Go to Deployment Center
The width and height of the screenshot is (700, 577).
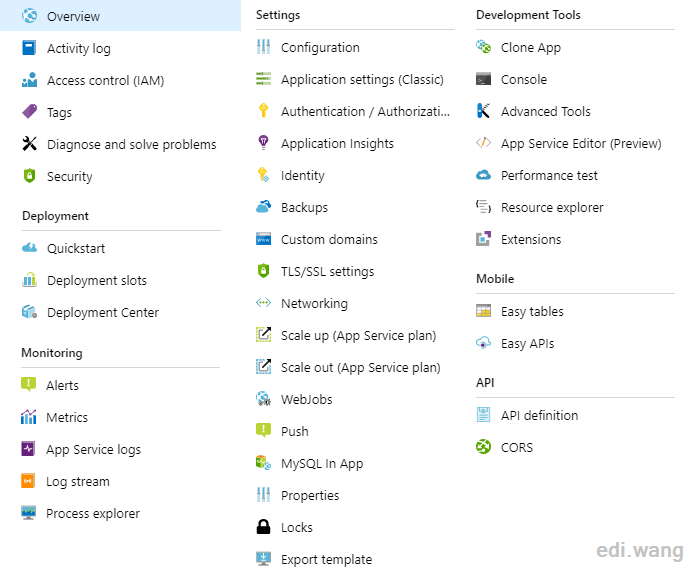pos(103,312)
